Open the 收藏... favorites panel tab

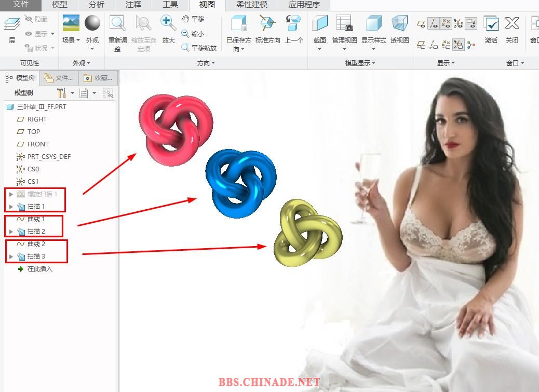98,78
